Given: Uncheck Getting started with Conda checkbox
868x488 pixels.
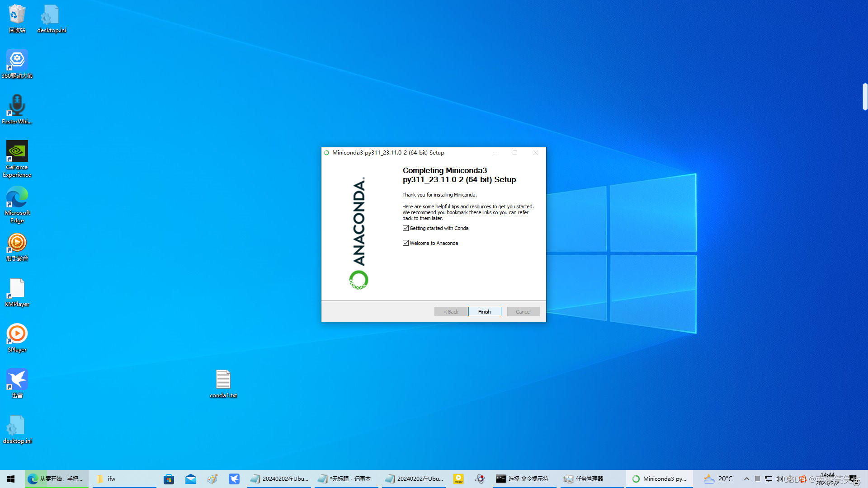Looking at the screenshot, I should [406, 228].
